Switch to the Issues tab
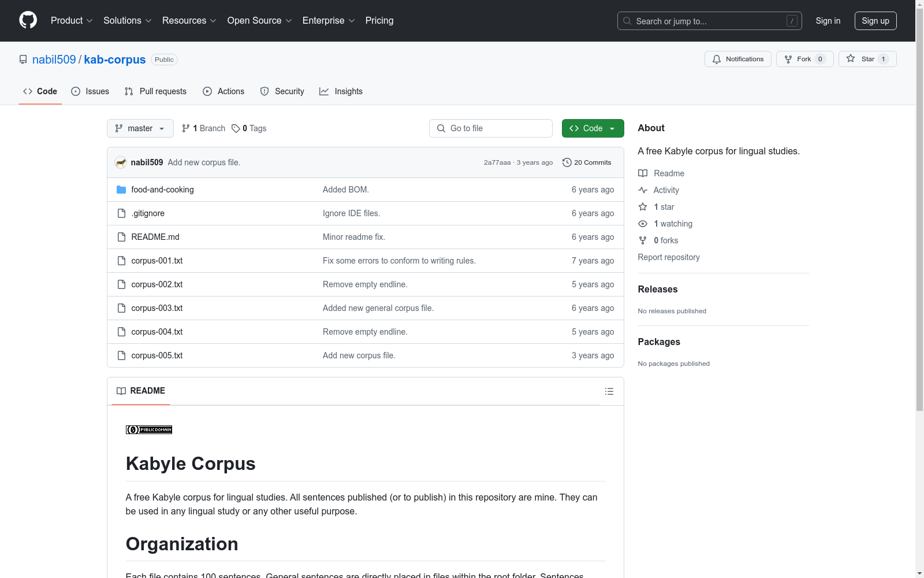Screen dimensions: 924x578 pos(90,91)
